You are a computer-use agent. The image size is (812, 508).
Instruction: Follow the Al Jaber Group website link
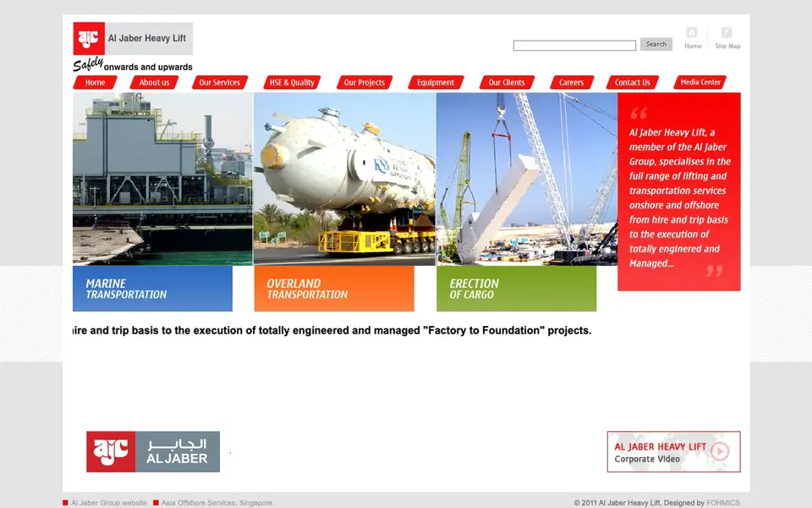109,503
